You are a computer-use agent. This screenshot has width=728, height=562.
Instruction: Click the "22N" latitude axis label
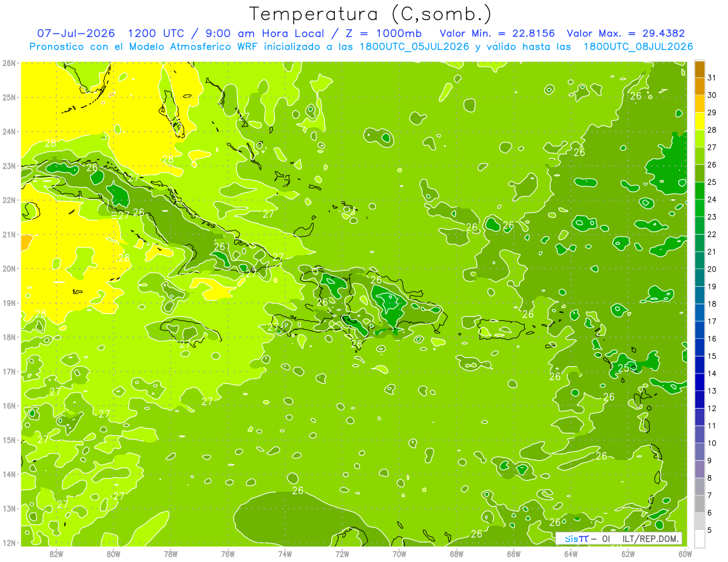pyautogui.click(x=8, y=200)
